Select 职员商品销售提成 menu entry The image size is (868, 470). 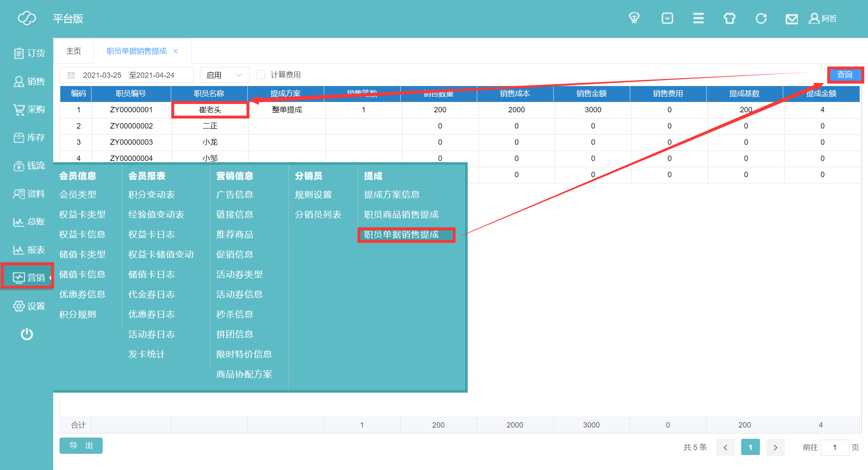click(401, 215)
